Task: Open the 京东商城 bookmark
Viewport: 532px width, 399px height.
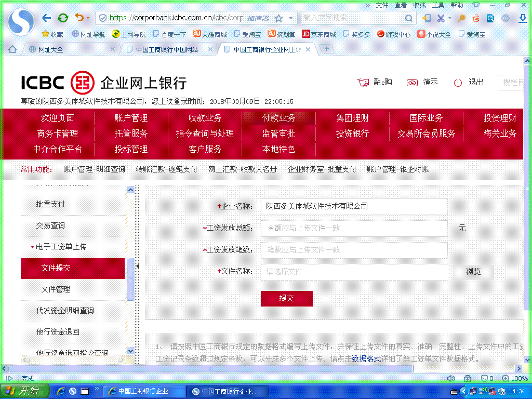Action: click(319, 34)
